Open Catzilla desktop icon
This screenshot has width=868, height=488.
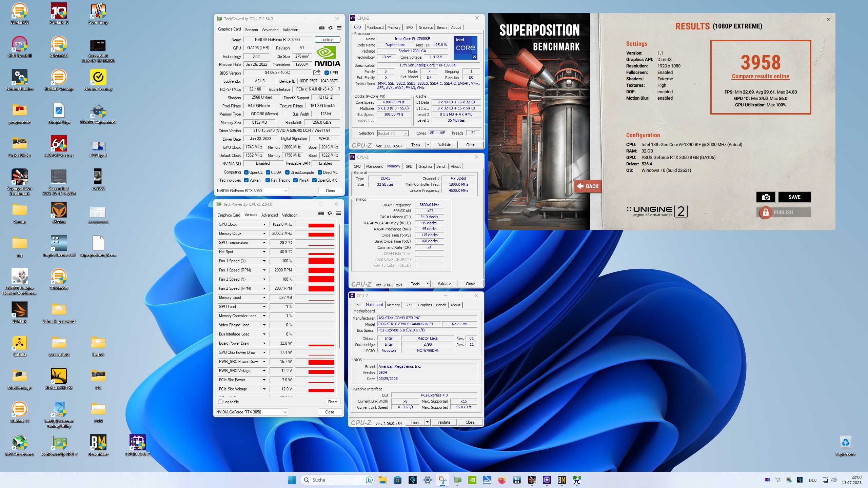19,346
